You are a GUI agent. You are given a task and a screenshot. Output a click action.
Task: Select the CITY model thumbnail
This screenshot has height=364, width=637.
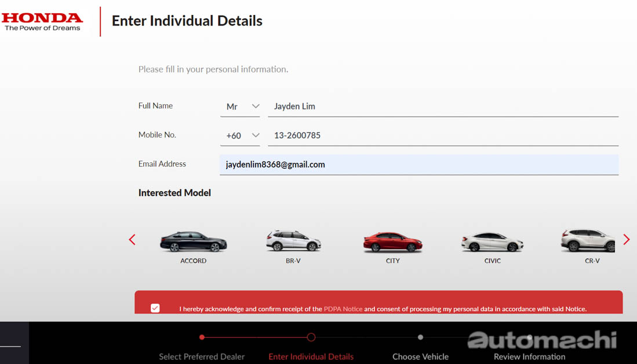[392, 241]
